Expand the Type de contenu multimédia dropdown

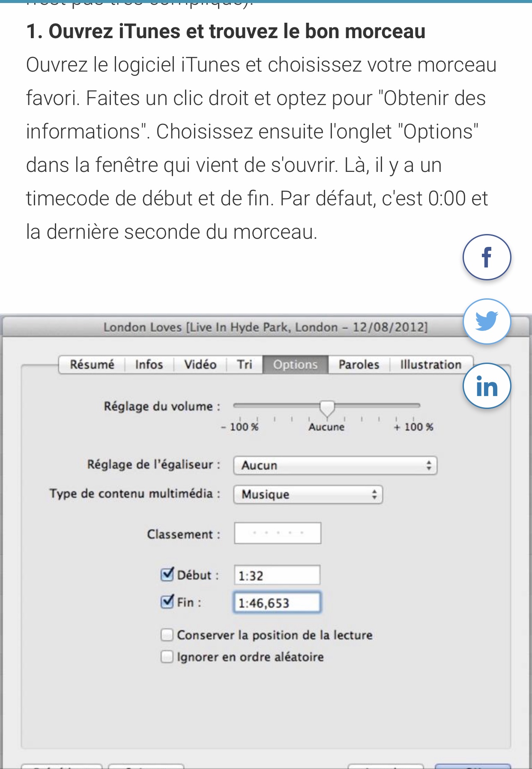point(308,495)
